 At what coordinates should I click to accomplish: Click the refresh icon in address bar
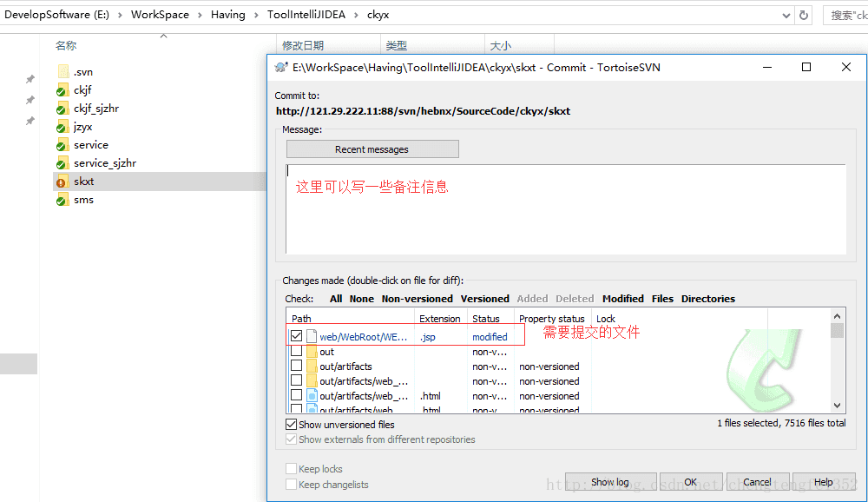click(804, 16)
